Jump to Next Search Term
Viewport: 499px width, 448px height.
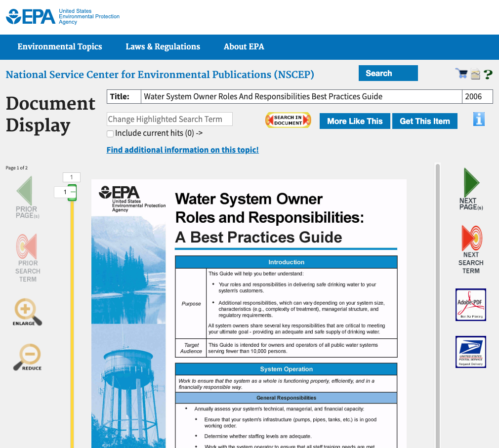click(x=471, y=250)
